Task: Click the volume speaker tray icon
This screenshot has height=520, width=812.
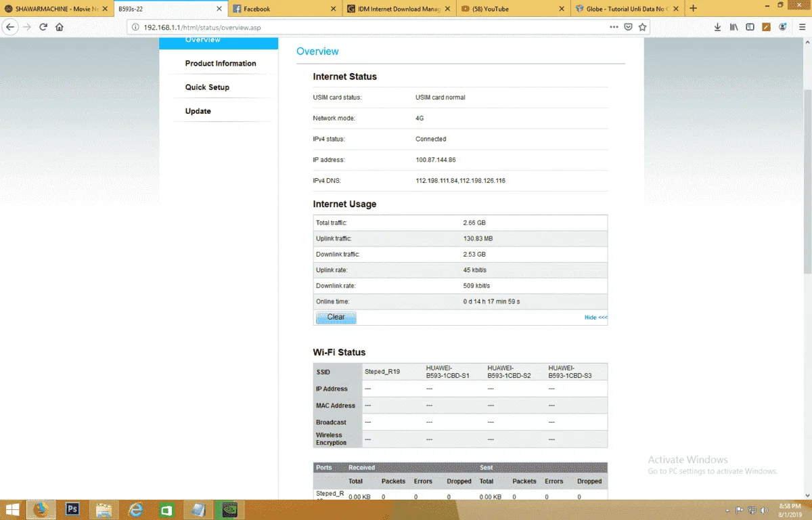Action: pyautogui.click(x=765, y=510)
